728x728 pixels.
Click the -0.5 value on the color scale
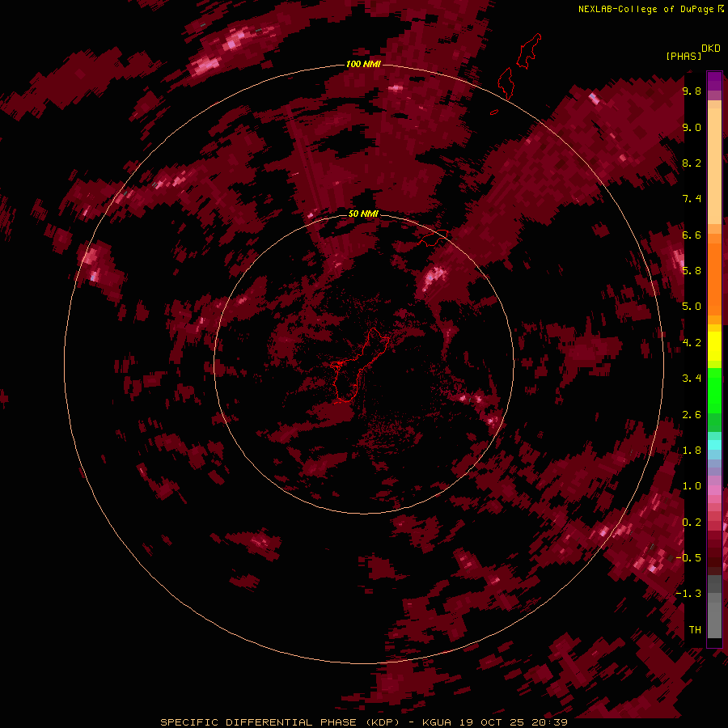[688, 558]
